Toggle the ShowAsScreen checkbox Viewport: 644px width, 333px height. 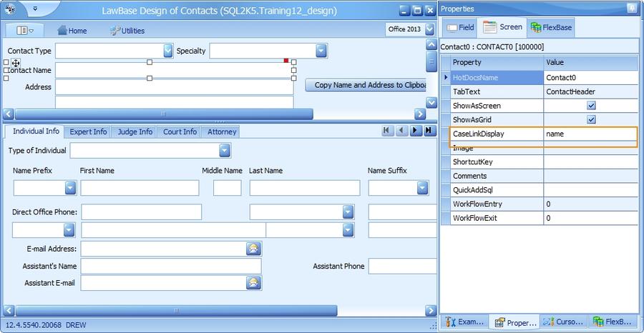[591, 106]
